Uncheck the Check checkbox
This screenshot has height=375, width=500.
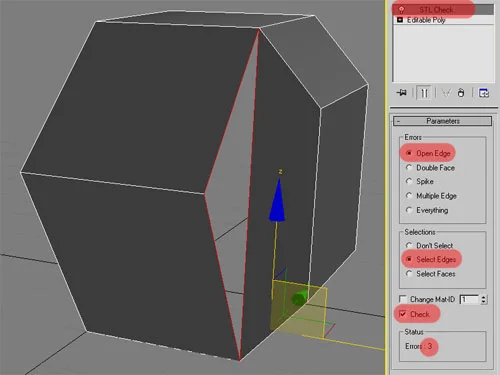coord(403,314)
